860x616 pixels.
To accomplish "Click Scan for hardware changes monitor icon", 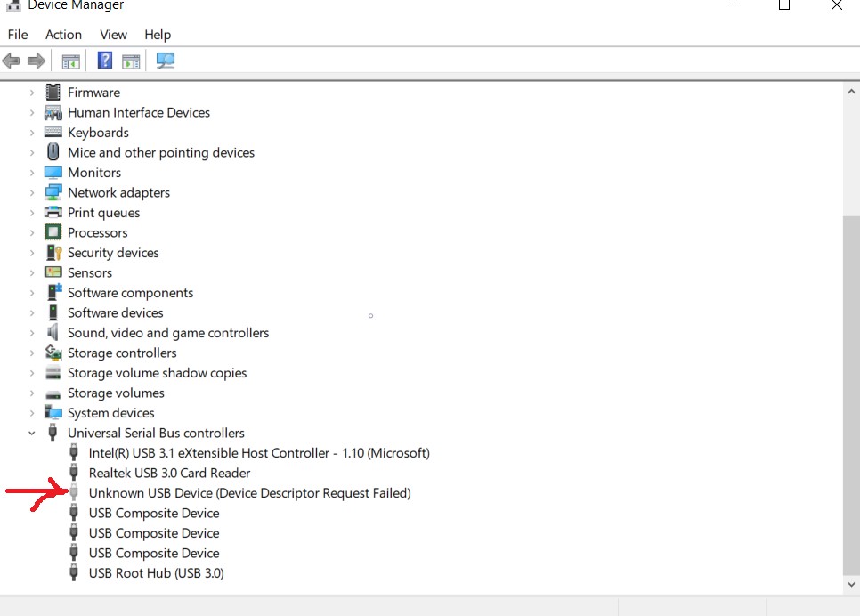I will (165, 61).
